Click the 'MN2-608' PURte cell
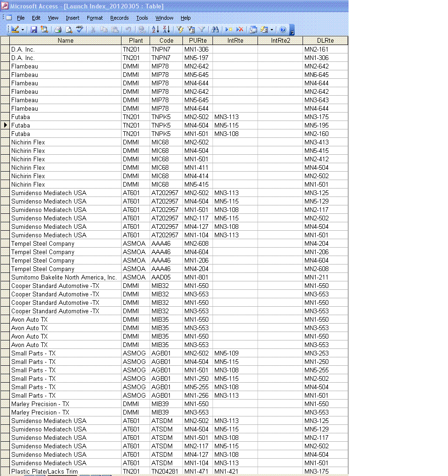This screenshot has width=448, height=476. click(x=197, y=243)
